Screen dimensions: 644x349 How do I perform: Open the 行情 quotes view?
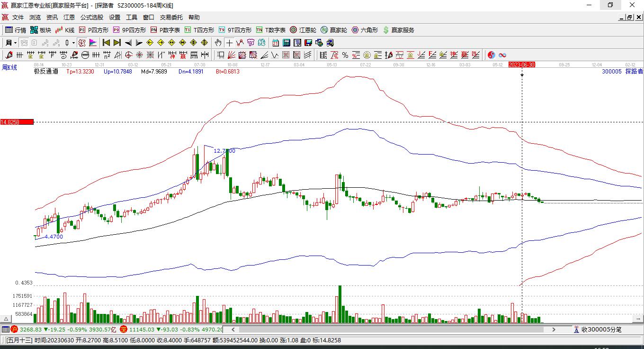(16, 30)
